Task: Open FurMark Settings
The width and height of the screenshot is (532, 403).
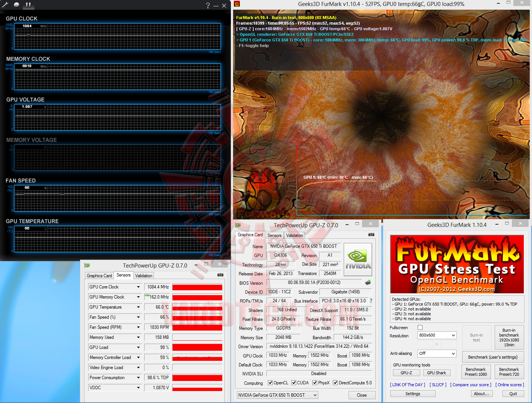Action: pos(412,394)
